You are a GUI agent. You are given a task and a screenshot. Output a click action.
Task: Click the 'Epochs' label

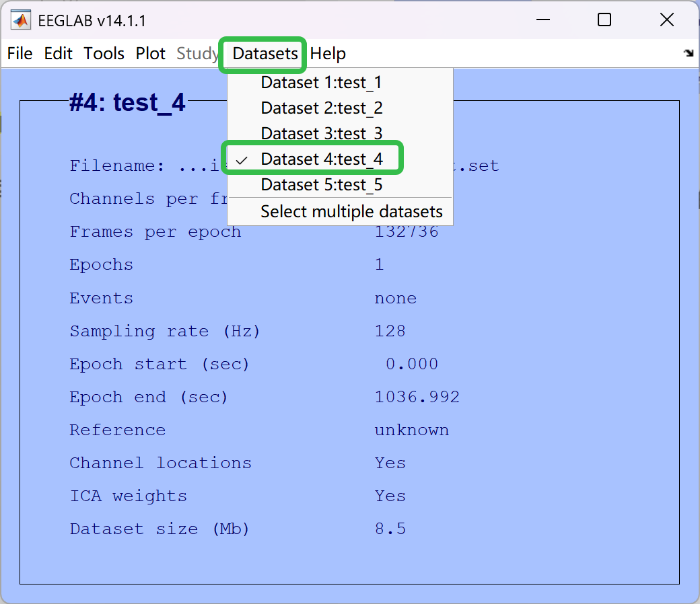click(102, 265)
